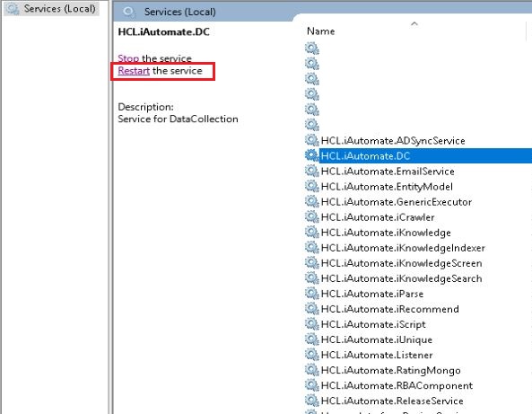Click the Services (Local) tree gear icon
The width and height of the screenshot is (532, 414).
13,8
